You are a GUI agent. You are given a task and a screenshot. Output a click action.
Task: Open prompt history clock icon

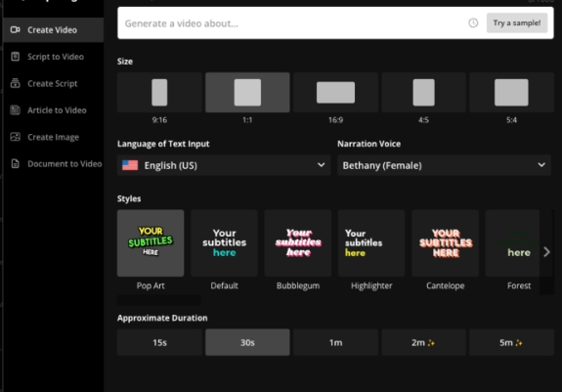[473, 22]
